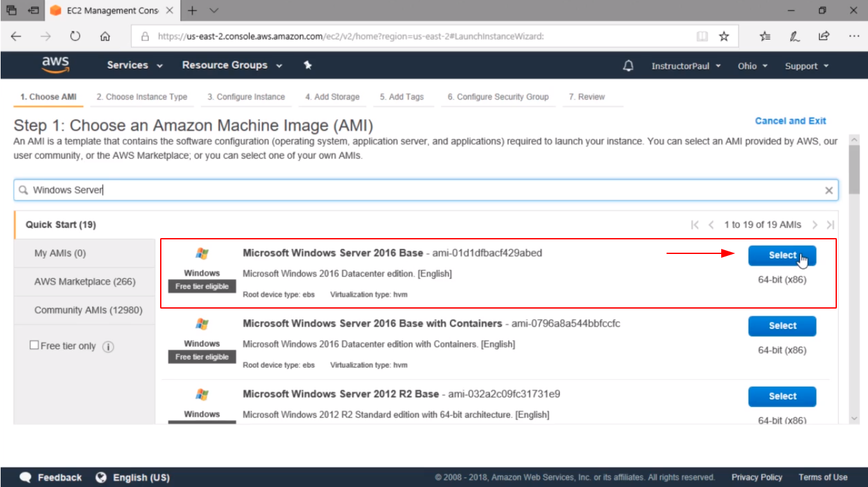Click the scrollbar up arrow
The width and height of the screenshot is (868, 487).
point(854,140)
